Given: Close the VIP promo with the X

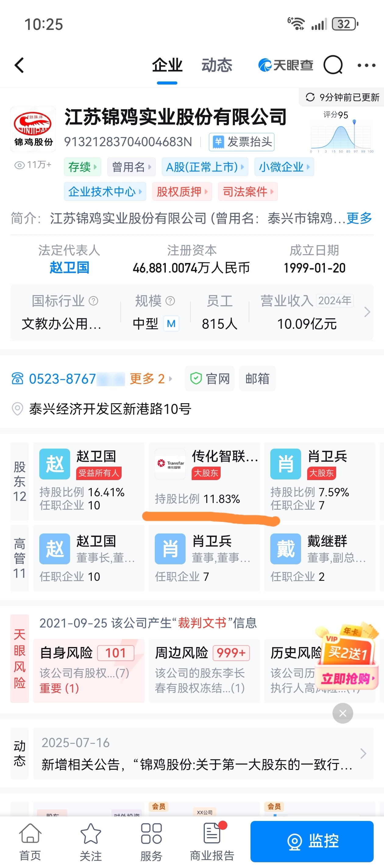Looking at the screenshot, I should (343, 713).
